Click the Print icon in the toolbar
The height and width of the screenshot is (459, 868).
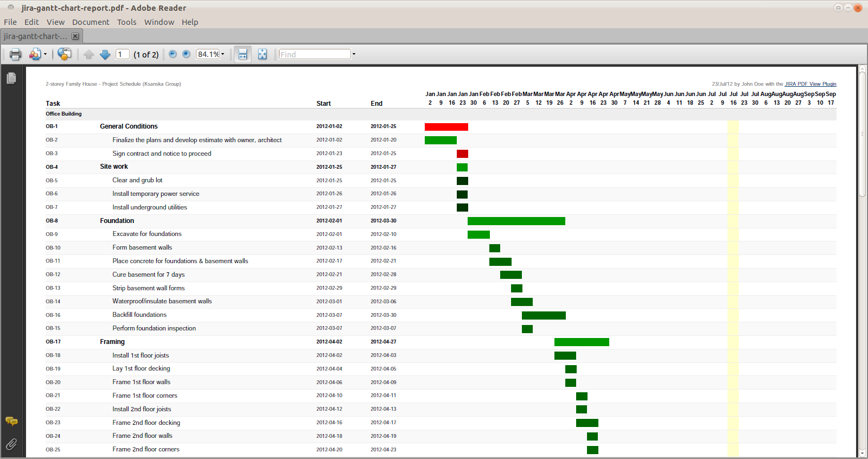[x=15, y=54]
